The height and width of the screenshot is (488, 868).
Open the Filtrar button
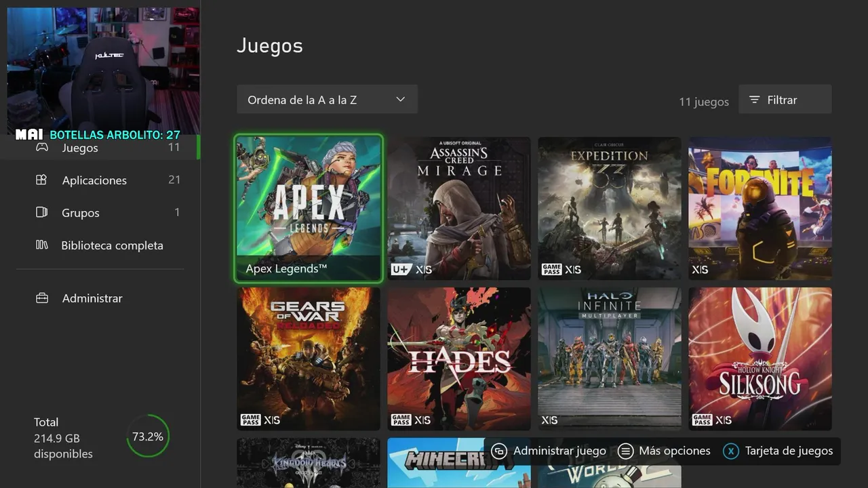coord(785,100)
